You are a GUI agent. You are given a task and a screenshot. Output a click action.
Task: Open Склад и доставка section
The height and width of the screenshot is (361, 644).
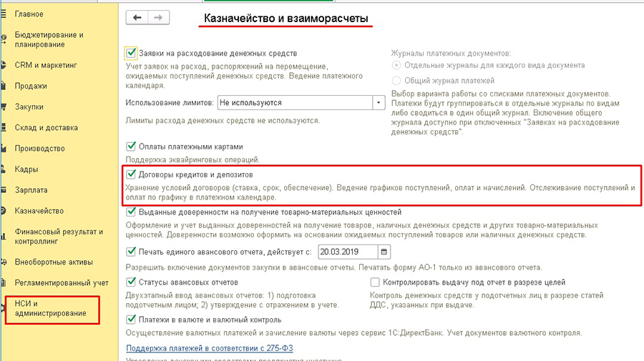[46, 128]
